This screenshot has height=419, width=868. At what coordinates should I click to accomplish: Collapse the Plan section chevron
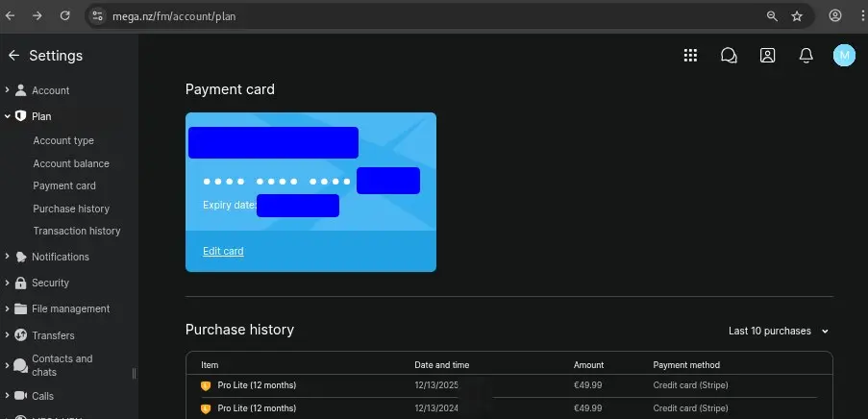(x=7, y=116)
